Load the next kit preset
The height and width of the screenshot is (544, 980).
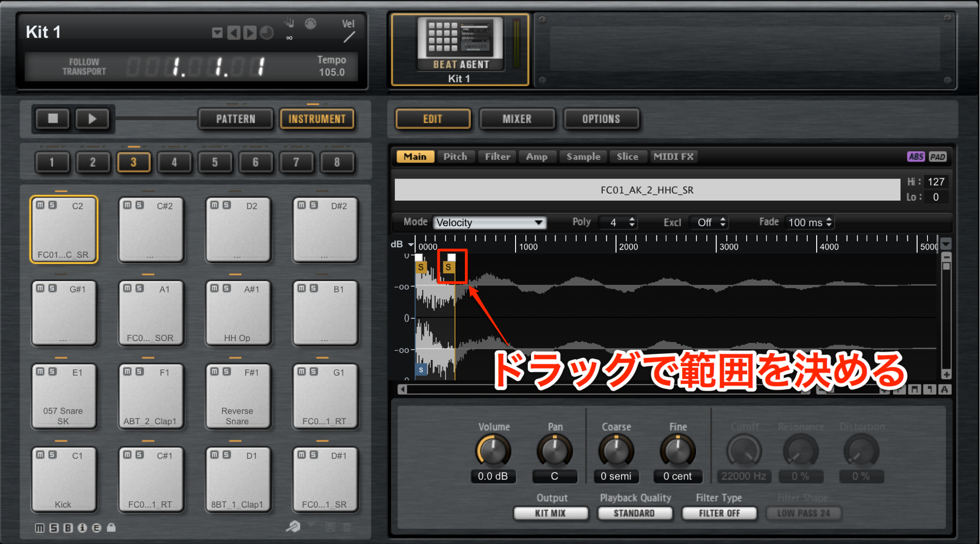pos(249,33)
